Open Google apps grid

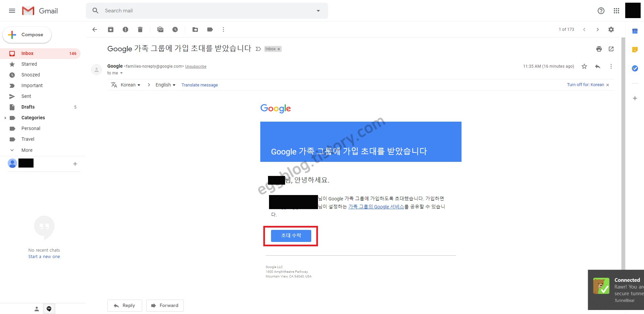pyautogui.click(x=616, y=11)
